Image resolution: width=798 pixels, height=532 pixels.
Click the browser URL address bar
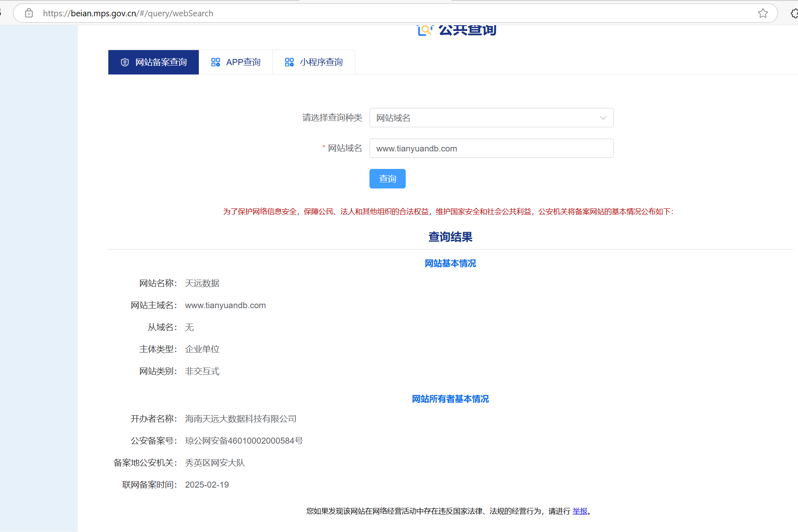click(367, 13)
